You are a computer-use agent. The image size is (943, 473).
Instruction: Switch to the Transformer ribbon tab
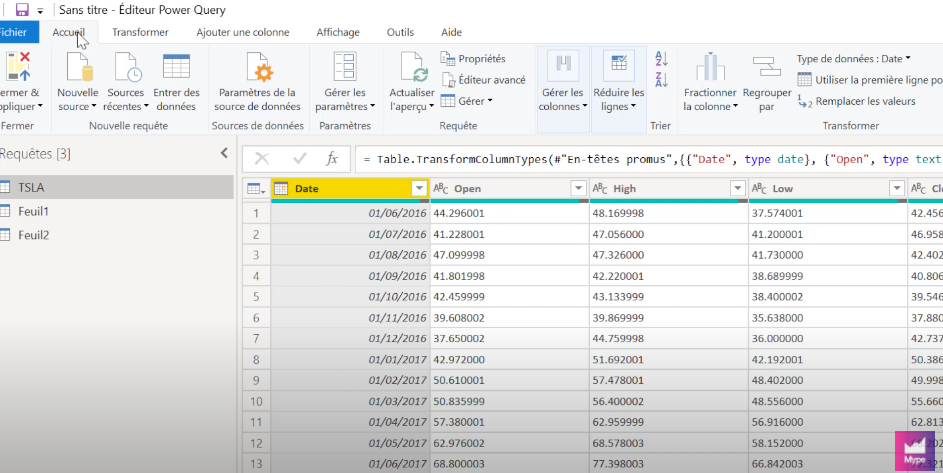140,32
